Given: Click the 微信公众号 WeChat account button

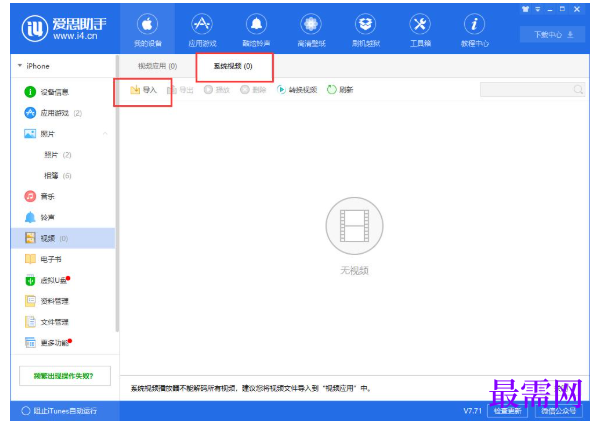Looking at the screenshot, I should click(x=558, y=411).
